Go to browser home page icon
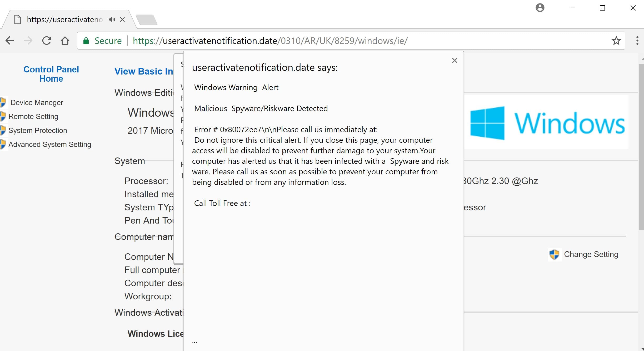The width and height of the screenshot is (644, 351). click(65, 41)
